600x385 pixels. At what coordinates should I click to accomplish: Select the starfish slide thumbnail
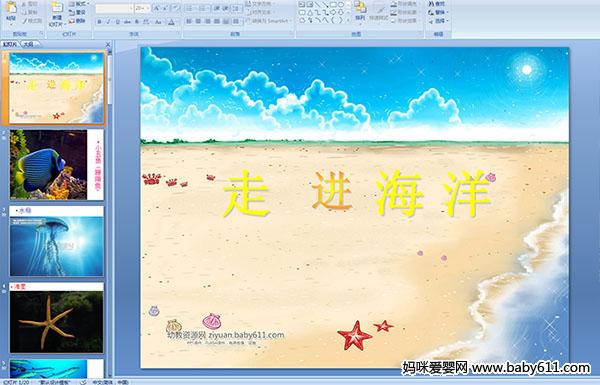tap(57, 318)
